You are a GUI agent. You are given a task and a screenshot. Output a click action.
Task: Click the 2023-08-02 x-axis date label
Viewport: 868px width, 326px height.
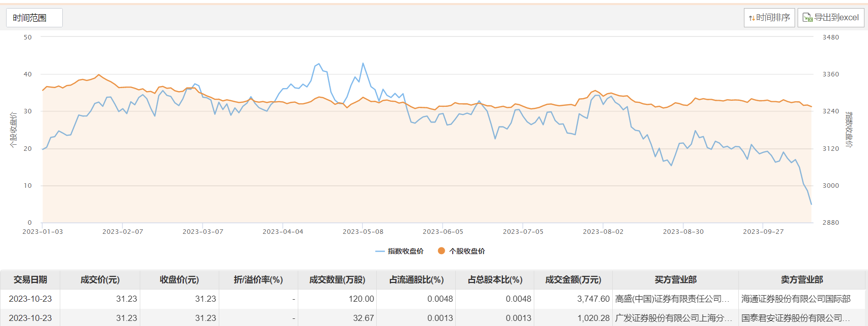(603, 232)
